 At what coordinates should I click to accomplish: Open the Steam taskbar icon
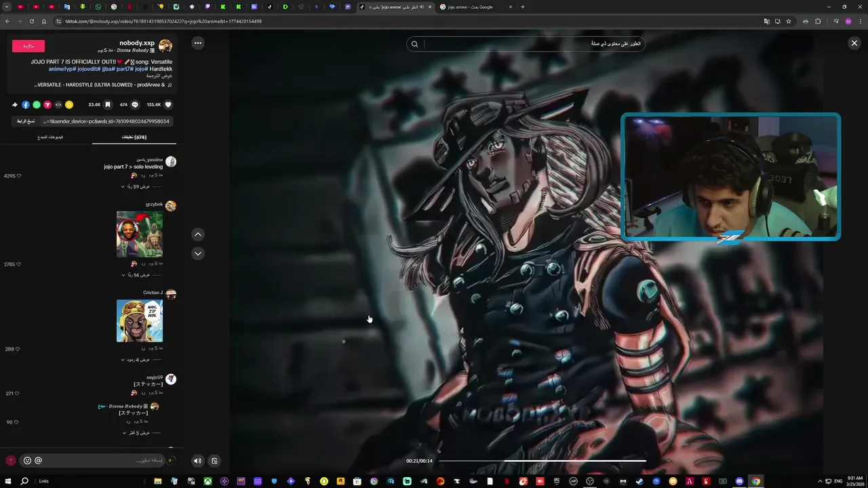639,481
